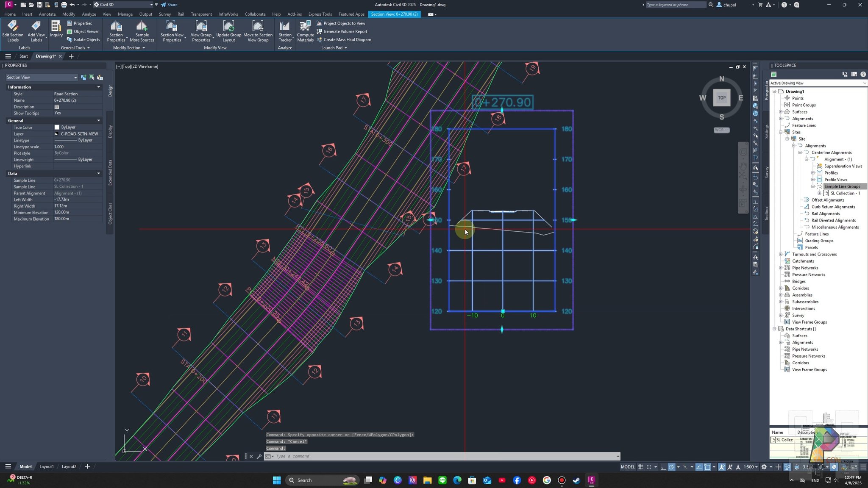Image resolution: width=868 pixels, height=488 pixels.
Task: Click Toolspace help question mark icon
Action: pos(863,74)
